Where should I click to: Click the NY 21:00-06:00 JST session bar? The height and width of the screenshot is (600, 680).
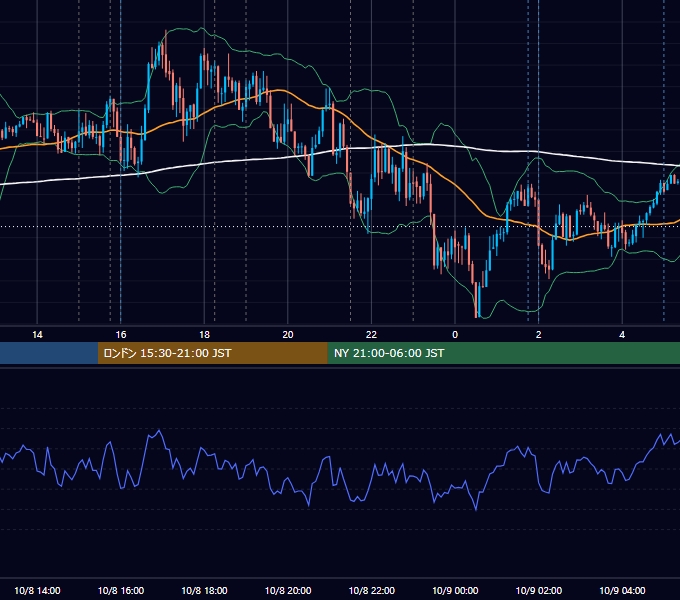503,353
